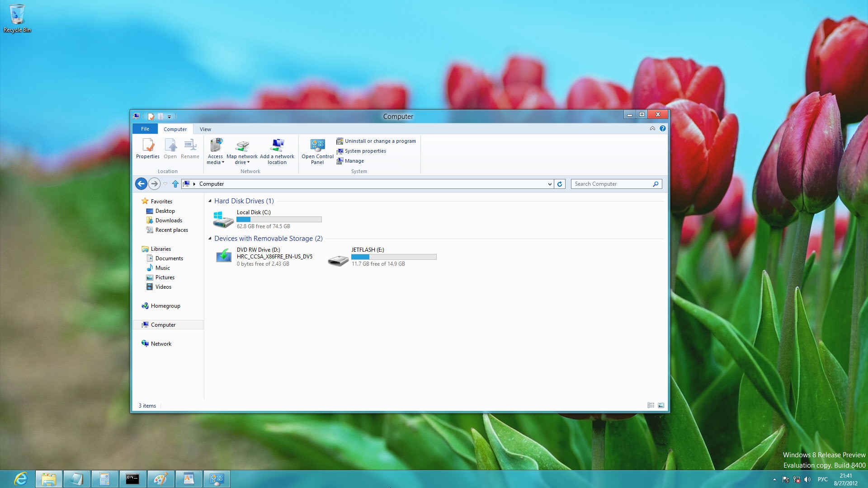Select Details view icon bottom right

[x=651, y=405]
